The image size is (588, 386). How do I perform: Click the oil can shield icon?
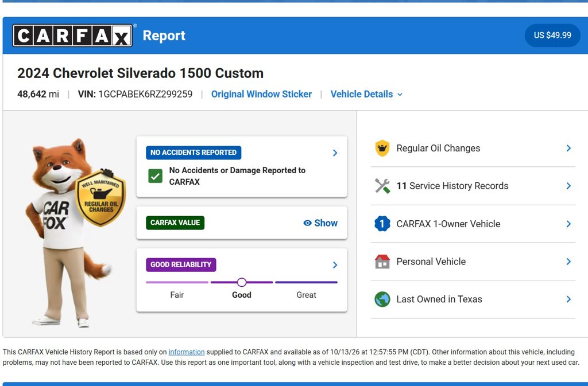(382, 148)
